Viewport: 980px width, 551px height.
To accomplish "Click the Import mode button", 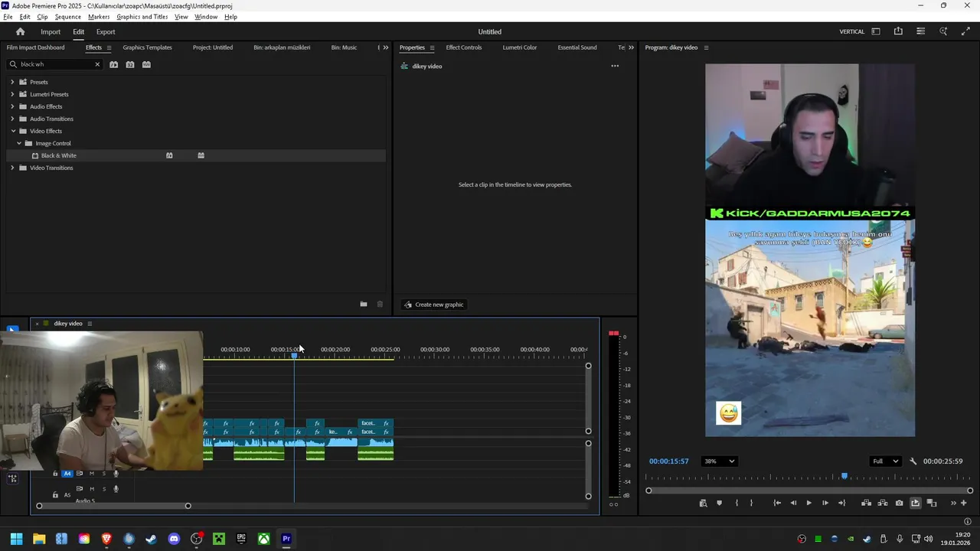I will click(x=51, y=31).
